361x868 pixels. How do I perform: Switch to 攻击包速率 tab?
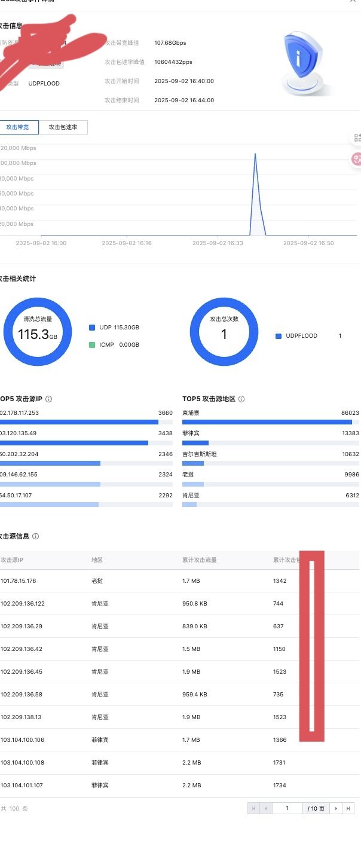[x=63, y=127]
